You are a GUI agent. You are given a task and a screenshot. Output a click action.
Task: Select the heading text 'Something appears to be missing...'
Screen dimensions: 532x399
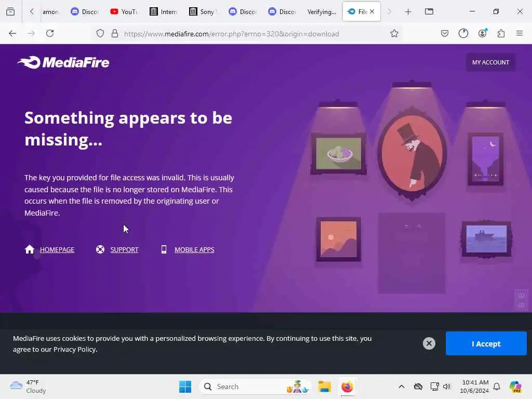128,129
